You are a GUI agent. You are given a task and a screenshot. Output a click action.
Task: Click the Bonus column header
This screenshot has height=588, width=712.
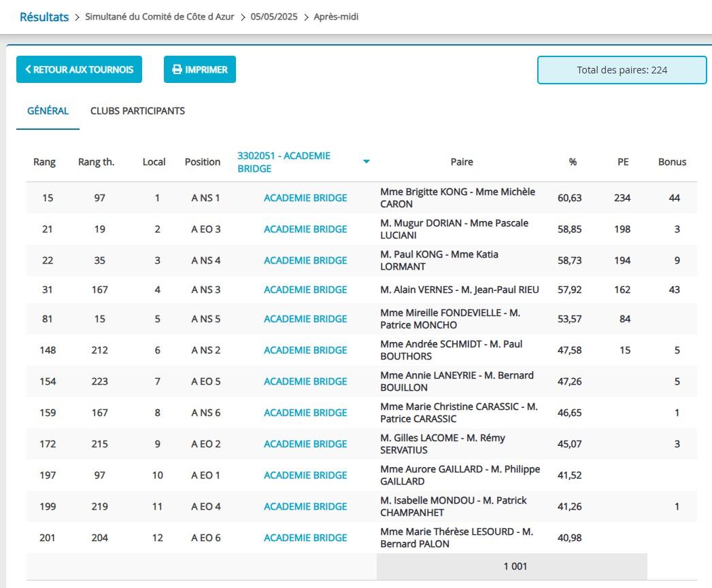pyautogui.click(x=672, y=162)
